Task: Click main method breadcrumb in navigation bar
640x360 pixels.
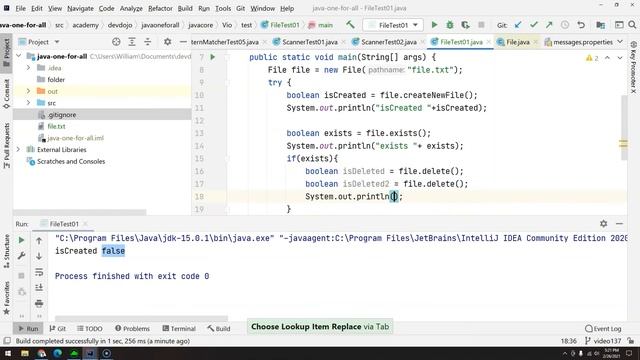Action: click(321, 25)
